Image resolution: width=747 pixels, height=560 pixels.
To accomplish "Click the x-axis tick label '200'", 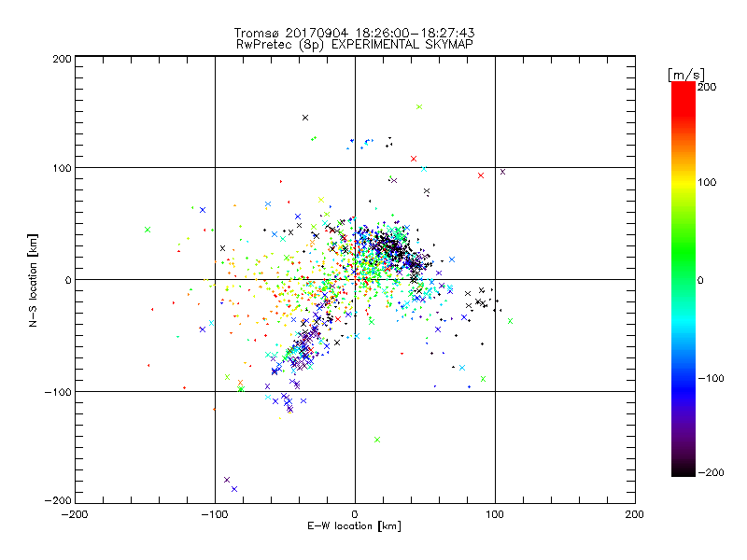I will pos(635,514).
